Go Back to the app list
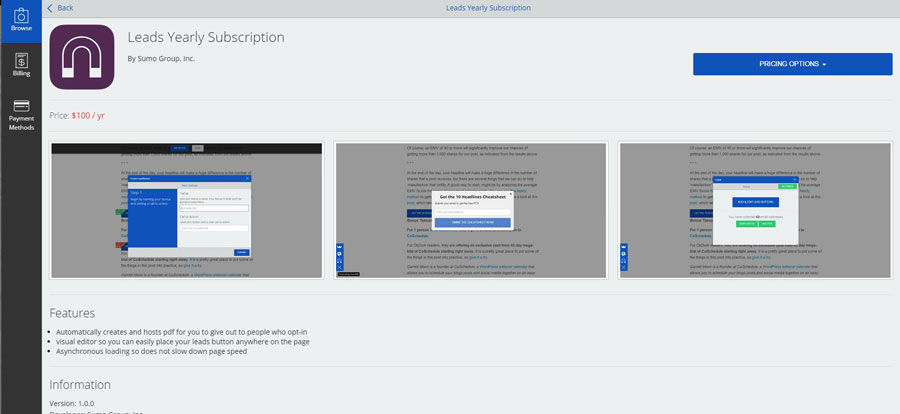The width and height of the screenshot is (900, 414). (65, 8)
